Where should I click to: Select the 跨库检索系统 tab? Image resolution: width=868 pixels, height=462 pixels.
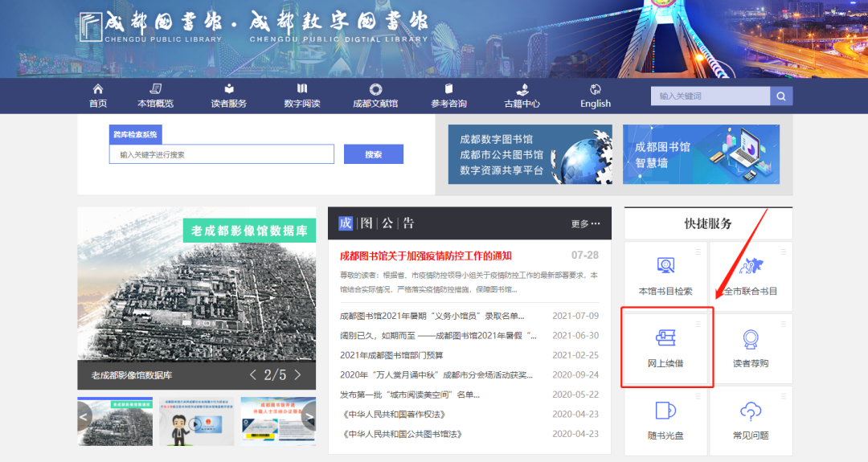point(135,134)
